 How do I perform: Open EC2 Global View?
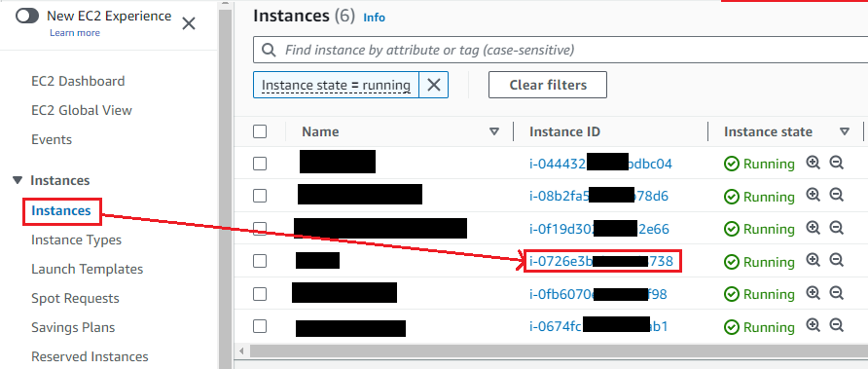click(x=82, y=110)
